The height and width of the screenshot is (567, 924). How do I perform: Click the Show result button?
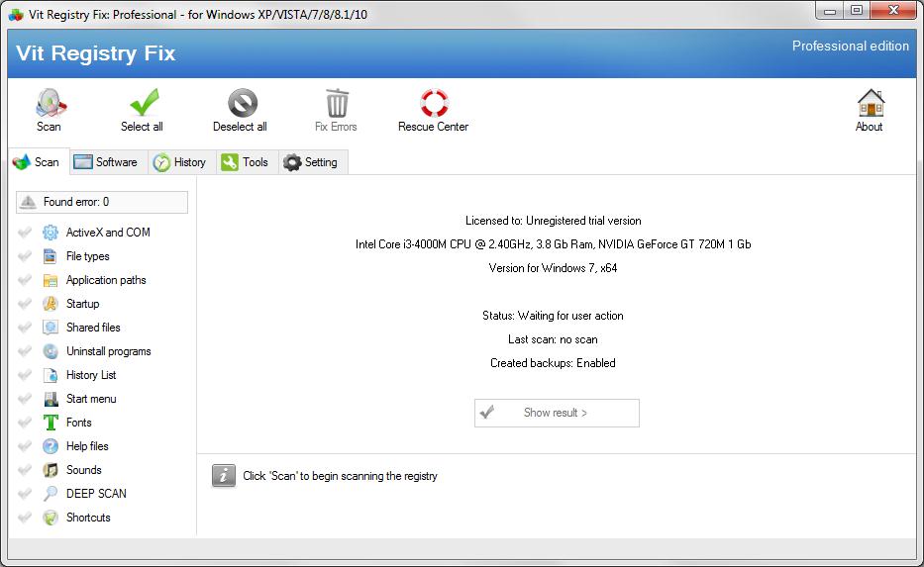coord(557,413)
